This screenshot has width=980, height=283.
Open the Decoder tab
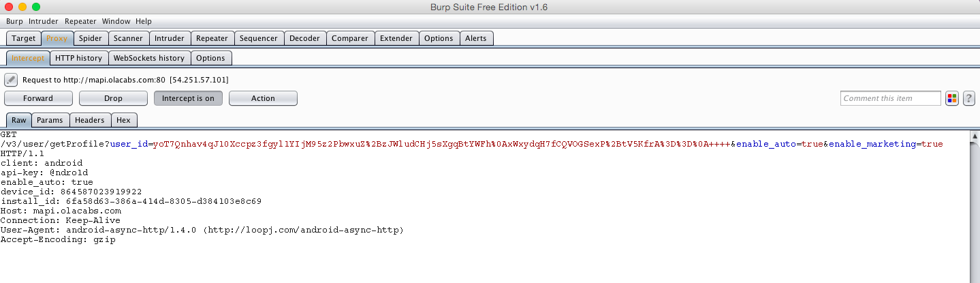pyautogui.click(x=304, y=38)
